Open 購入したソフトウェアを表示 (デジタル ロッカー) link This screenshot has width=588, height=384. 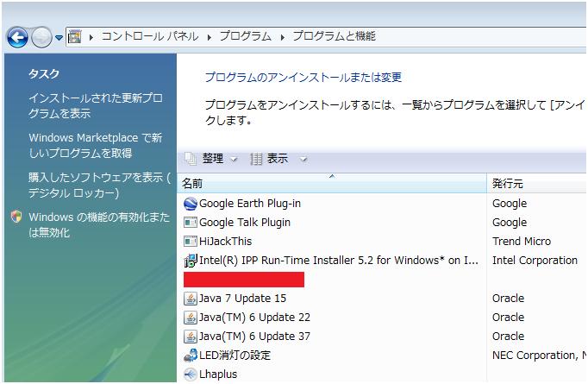point(99,185)
